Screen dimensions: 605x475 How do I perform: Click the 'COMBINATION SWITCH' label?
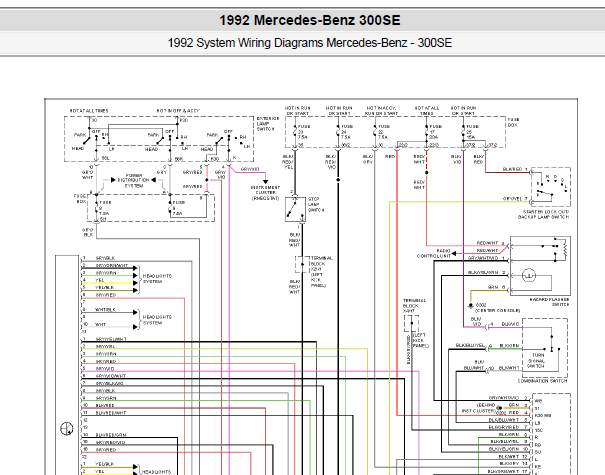[x=542, y=381]
